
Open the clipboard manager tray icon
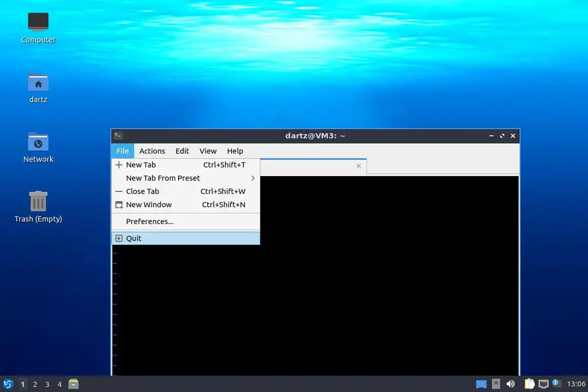[529, 384]
